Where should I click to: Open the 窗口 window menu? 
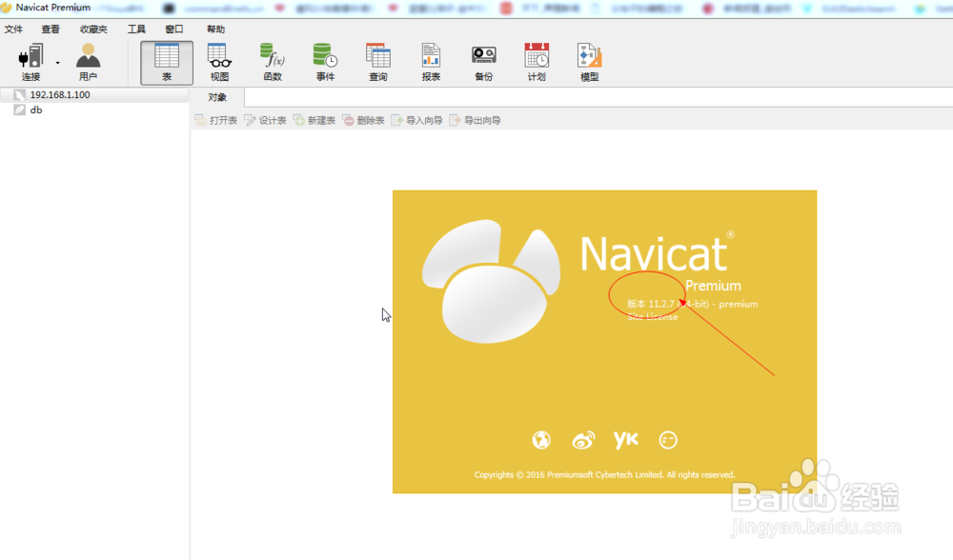[174, 30]
